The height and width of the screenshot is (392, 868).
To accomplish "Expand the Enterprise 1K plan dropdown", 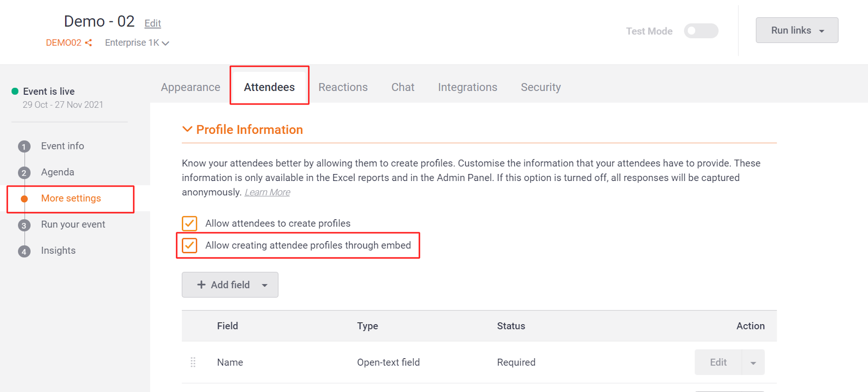I will (137, 43).
